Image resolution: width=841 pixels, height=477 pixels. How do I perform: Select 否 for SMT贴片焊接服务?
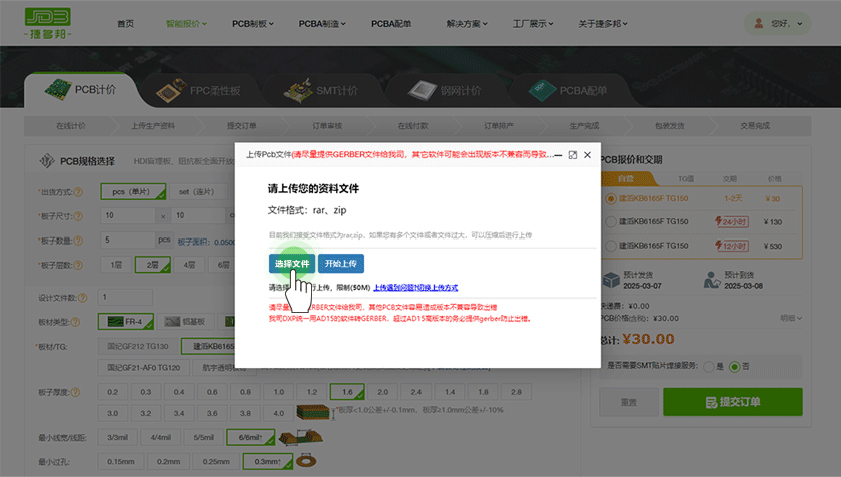[736, 366]
